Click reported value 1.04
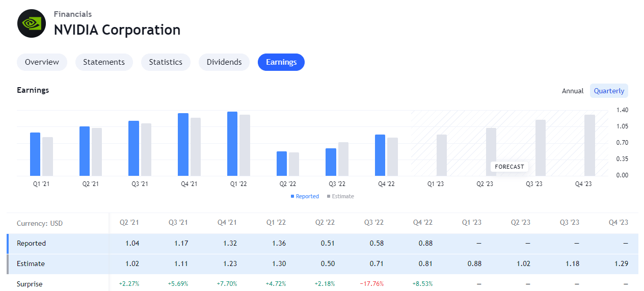644x291 pixels. (x=132, y=243)
